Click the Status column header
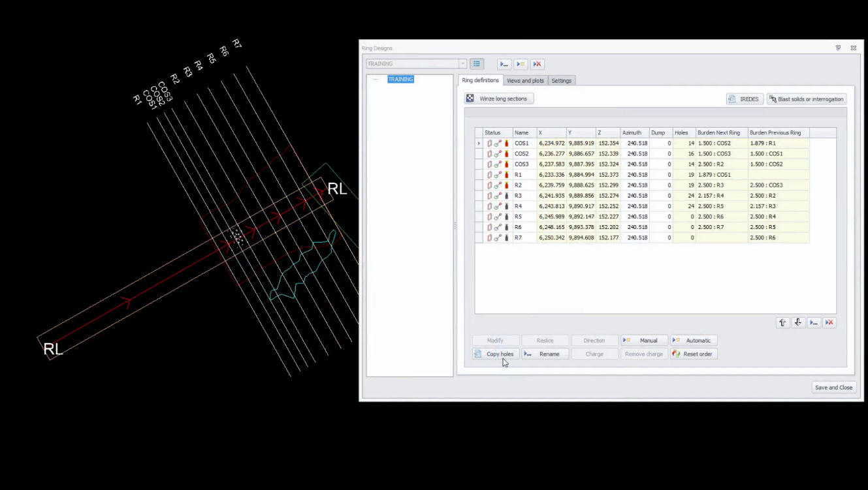Screen dimensions: 868x490 coord(498,132)
